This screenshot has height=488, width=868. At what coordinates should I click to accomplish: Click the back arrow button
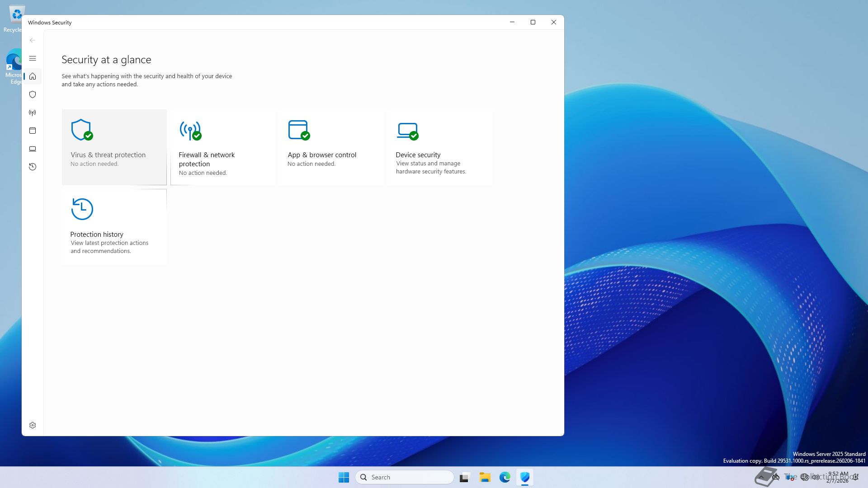click(33, 40)
